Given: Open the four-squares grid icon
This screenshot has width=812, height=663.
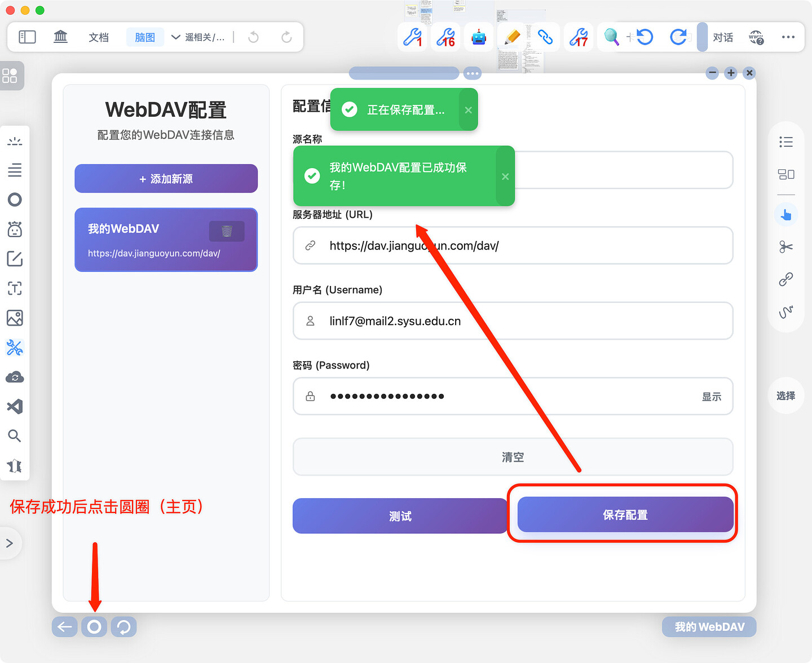Looking at the screenshot, I should 10,76.
